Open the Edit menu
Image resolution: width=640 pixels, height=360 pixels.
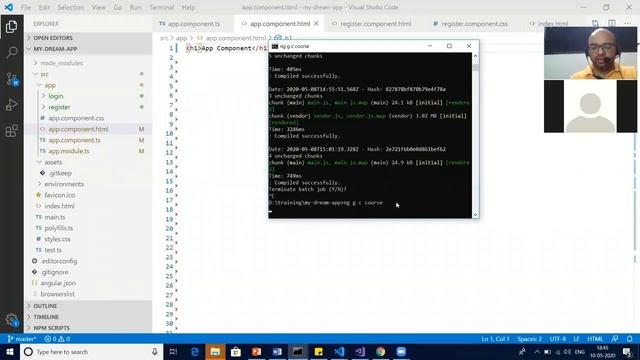pyautogui.click(x=44, y=7)
